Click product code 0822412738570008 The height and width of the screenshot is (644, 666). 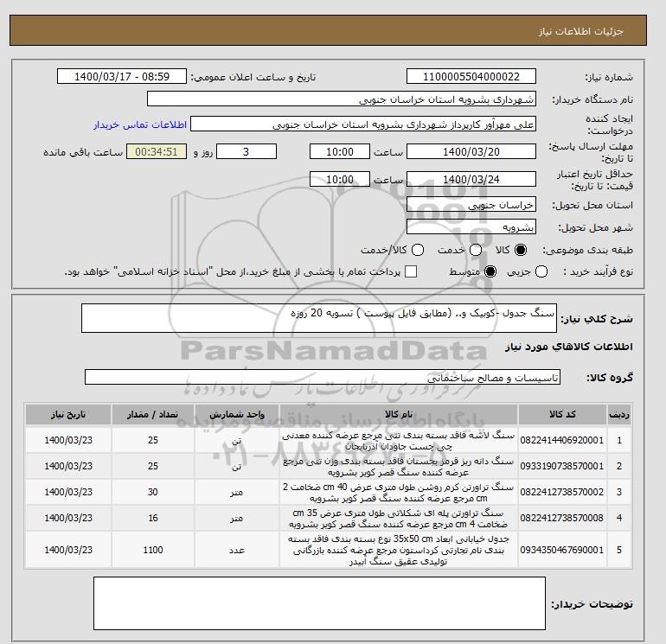pyautogui.click(x=562, y=518)
